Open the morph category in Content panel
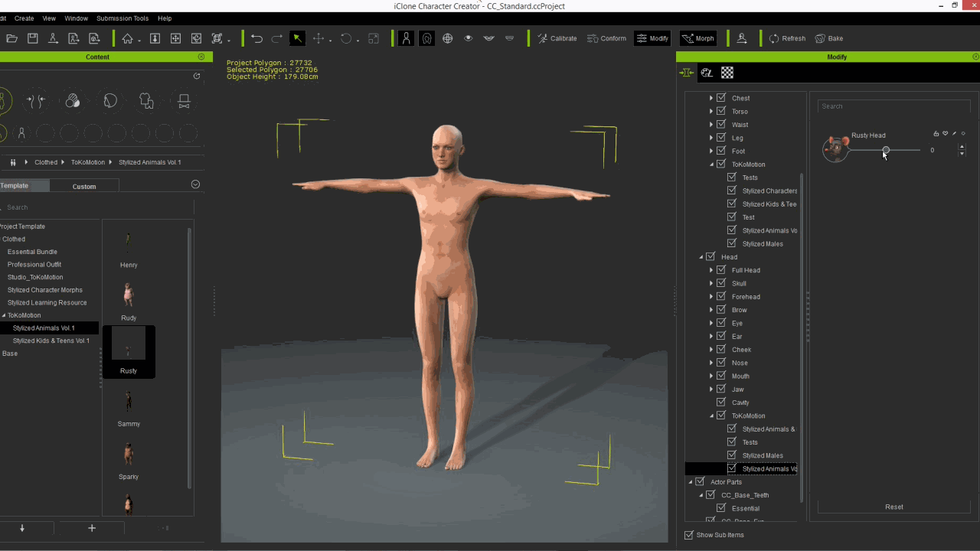The width and height of the screenshot is (980, 551). point(36,100)
